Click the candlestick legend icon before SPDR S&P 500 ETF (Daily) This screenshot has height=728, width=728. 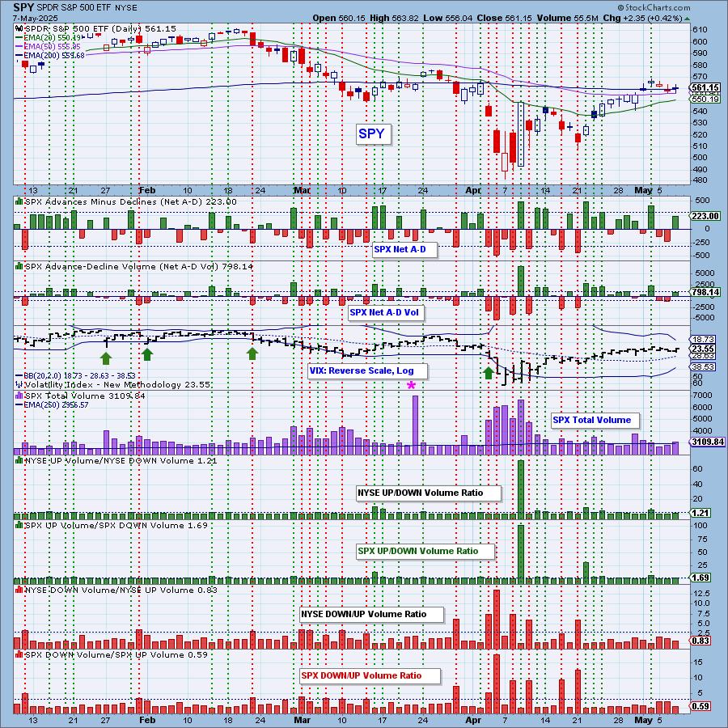(x=19, y=29)
